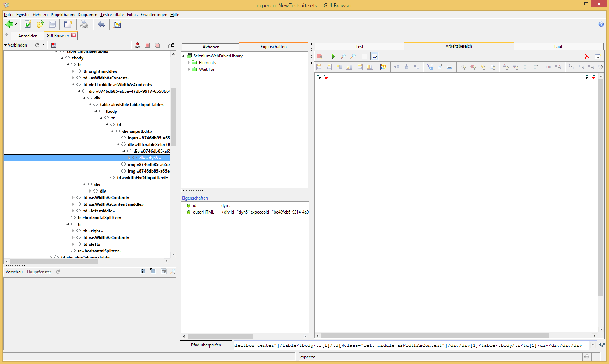Image resolution: width=609 pixels, height=364 pixels.
Task: Toggle the mouse follow pointer icon
Action: coord(171,45)
